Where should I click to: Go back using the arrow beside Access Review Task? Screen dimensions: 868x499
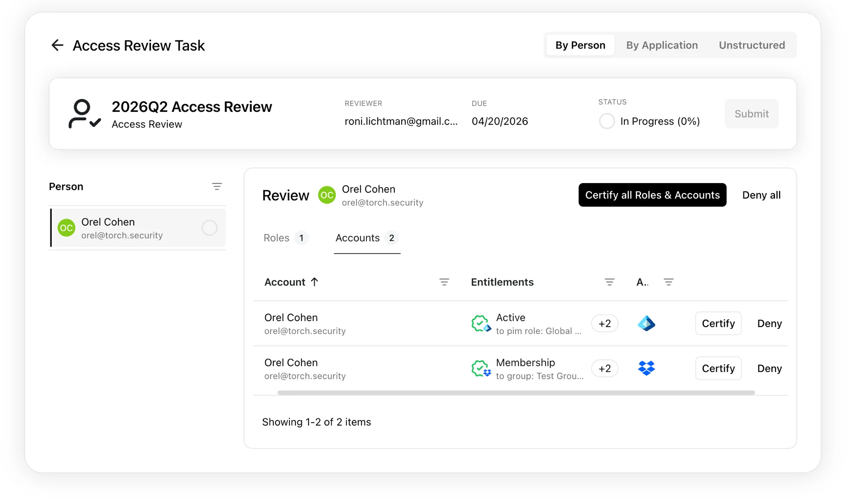click(x=57, y=45)
